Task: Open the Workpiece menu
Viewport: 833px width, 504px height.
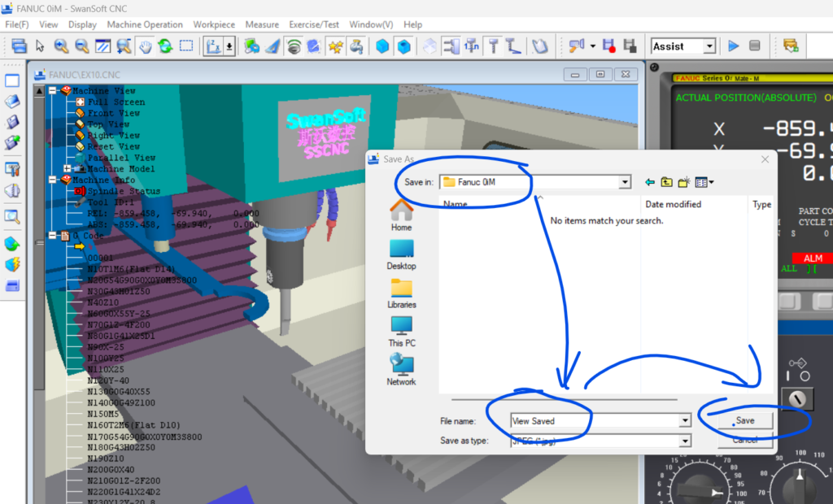Action: click(x=214, y=24)
